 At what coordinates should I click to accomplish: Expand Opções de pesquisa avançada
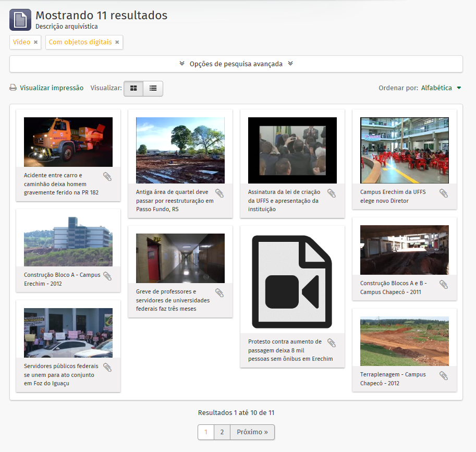tap(236, 64)
